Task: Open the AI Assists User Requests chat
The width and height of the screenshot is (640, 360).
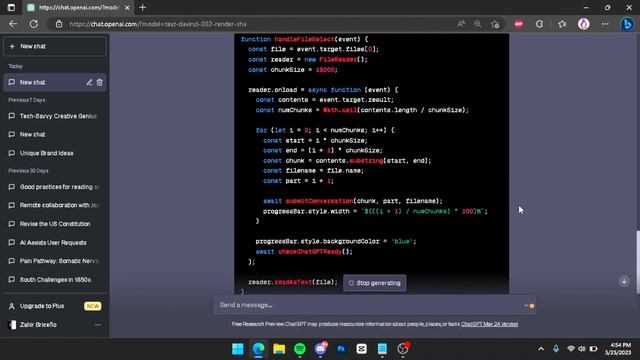Action: coord(55,242)
